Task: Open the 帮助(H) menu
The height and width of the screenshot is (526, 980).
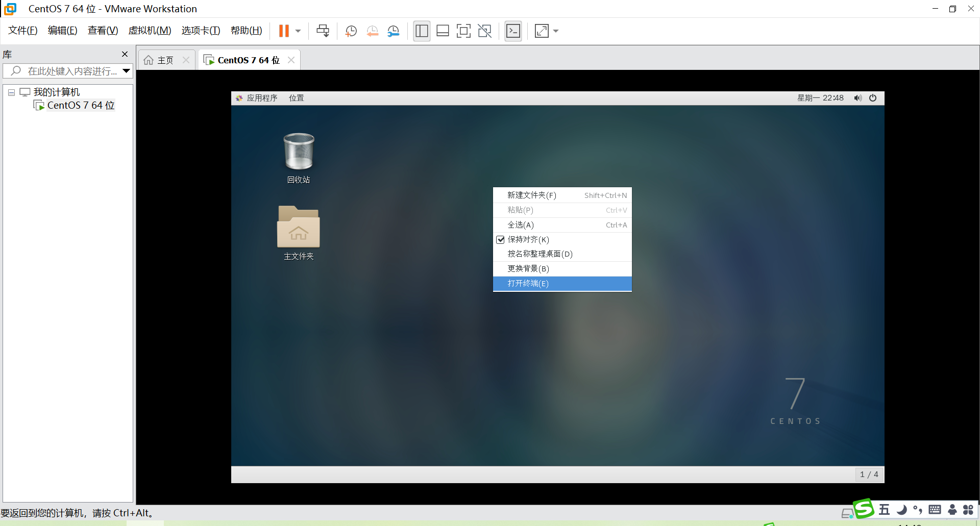Action: [x=247, y=31]
